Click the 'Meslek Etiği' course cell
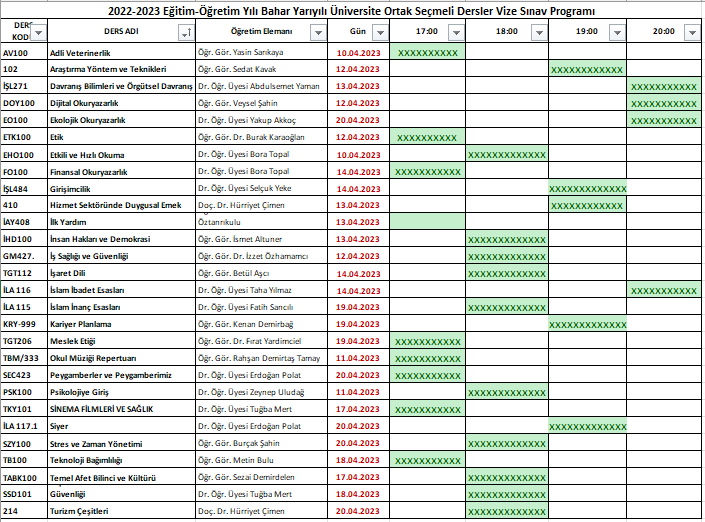The width and height of the screenshot is (705, 522). pos(121,341)
